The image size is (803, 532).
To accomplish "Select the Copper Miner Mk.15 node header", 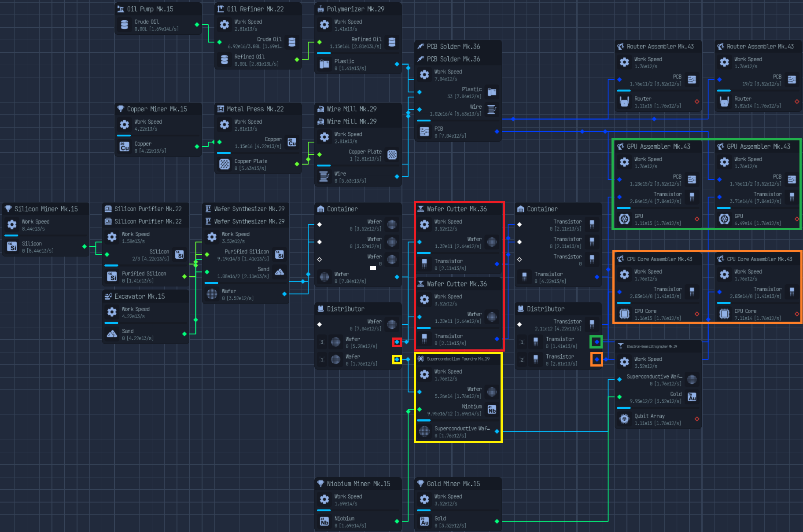I will (x=158, y=109).
